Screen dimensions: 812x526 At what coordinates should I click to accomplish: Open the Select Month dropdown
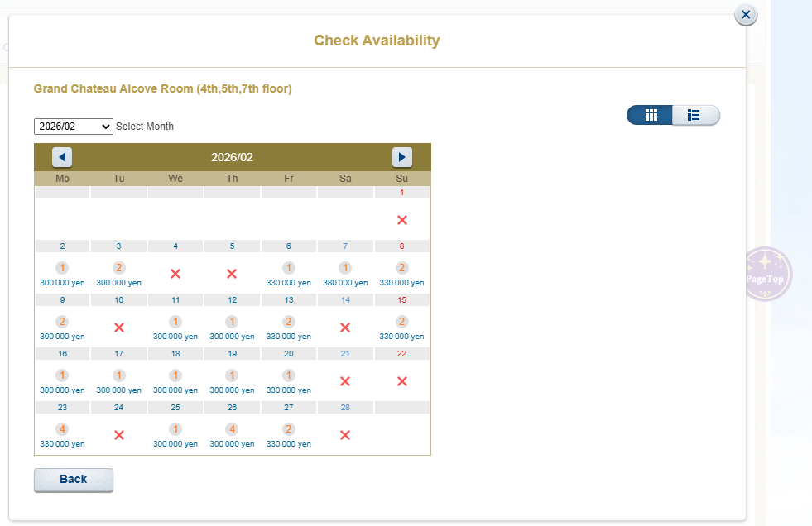[74, 127]
